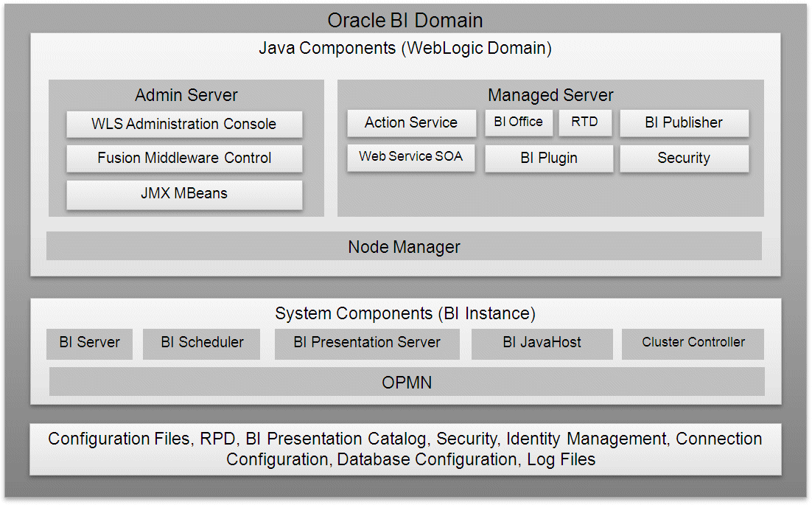Image resolution: width=812 pixels, height=505 pixels.
Task: Click the Managed Server section header
Action: click(550, 95)
